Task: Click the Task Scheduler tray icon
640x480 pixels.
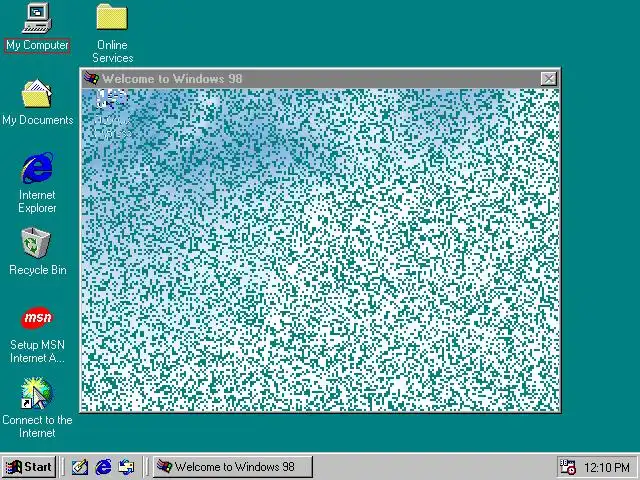Action: [x=568, y=467]
